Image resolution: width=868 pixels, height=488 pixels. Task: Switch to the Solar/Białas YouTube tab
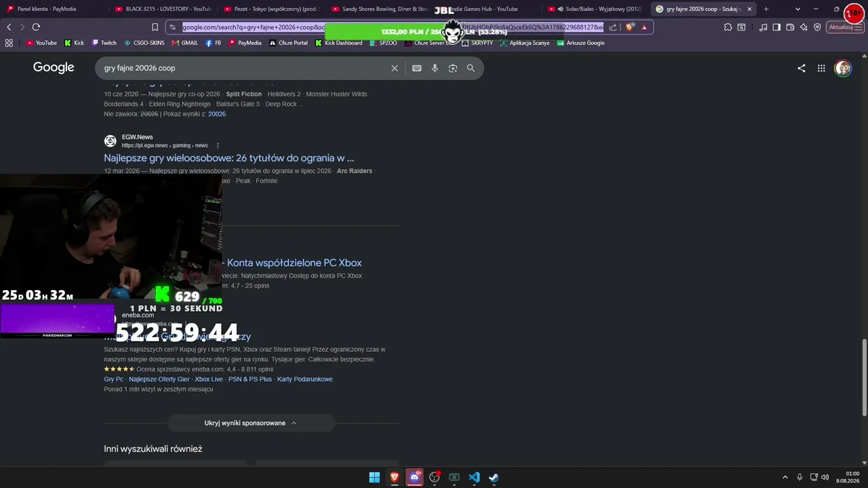[594, 9]
